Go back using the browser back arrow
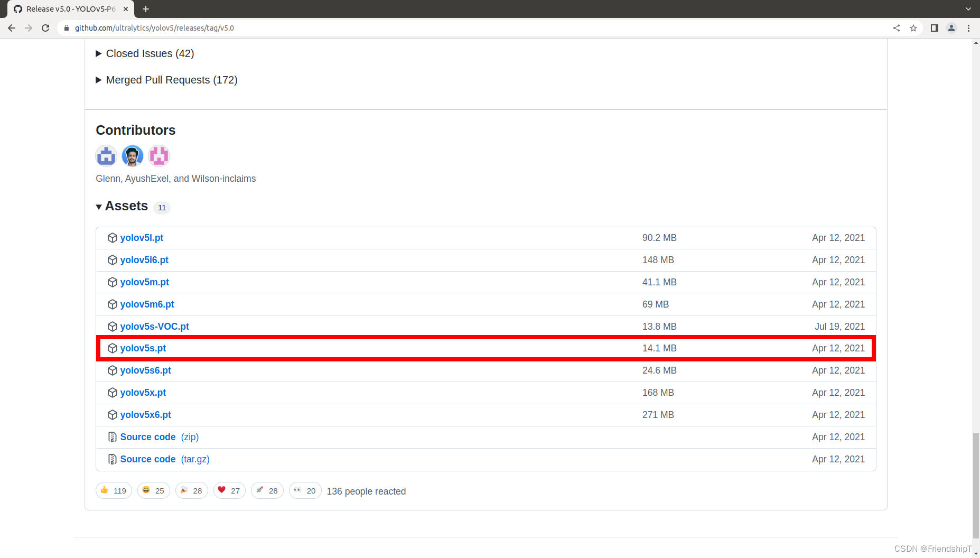This screenshot has width=980, height=558. click(12, 28)
